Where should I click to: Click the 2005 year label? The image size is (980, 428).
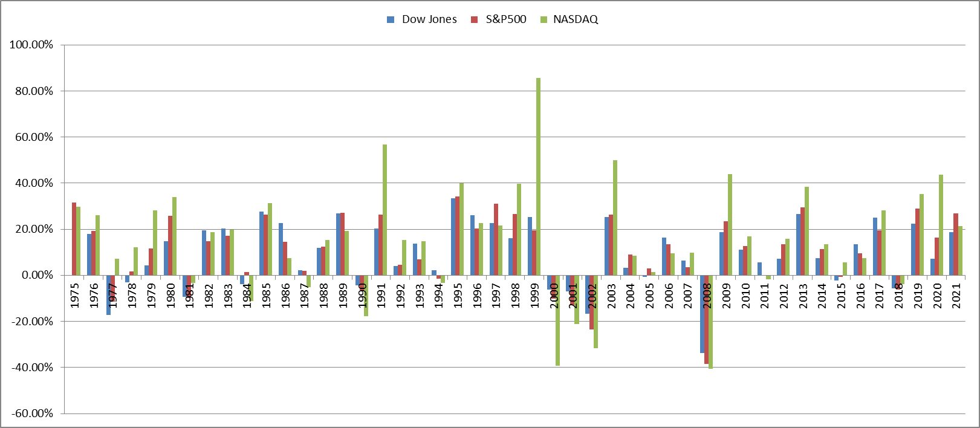tap(649, 294)
